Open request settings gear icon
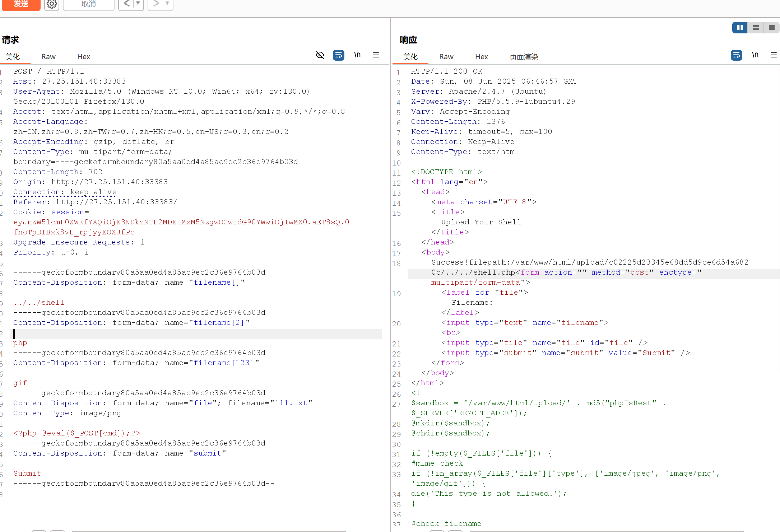This screenshot has height=532, width=780. tap(52, 4)
